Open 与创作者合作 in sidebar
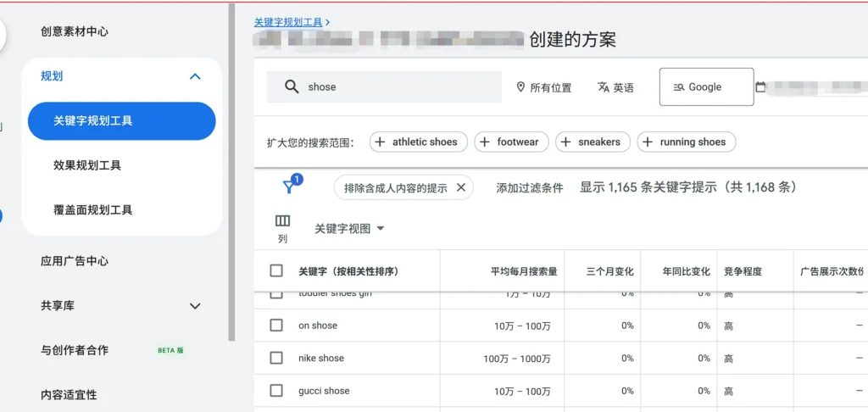The image size is (868, 412). [x=75, y=350]
